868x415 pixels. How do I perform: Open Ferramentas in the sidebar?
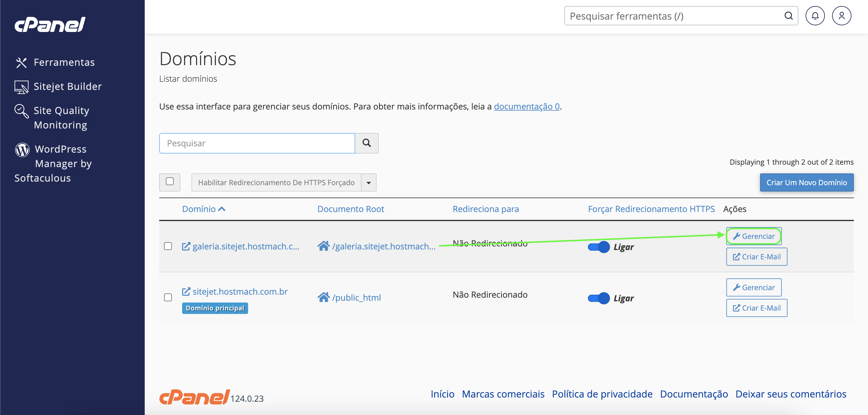64,62
